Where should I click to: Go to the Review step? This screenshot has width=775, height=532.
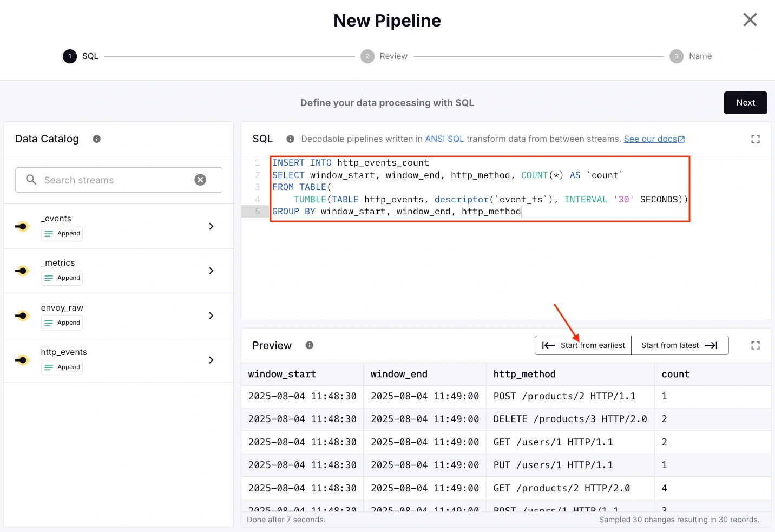pyautogui.click(x=384, y=56)
